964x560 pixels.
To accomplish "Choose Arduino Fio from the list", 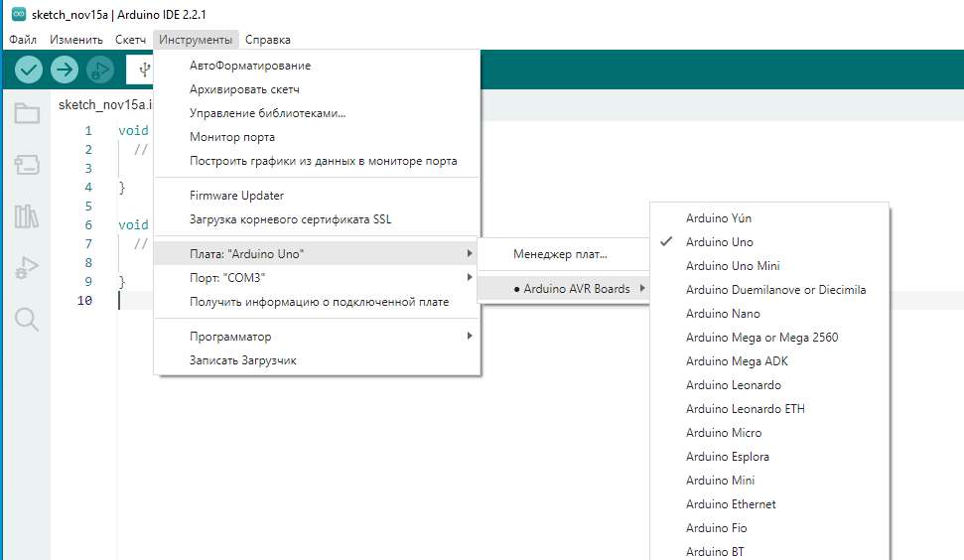I will pyautogui.click(x=769, y=528).
